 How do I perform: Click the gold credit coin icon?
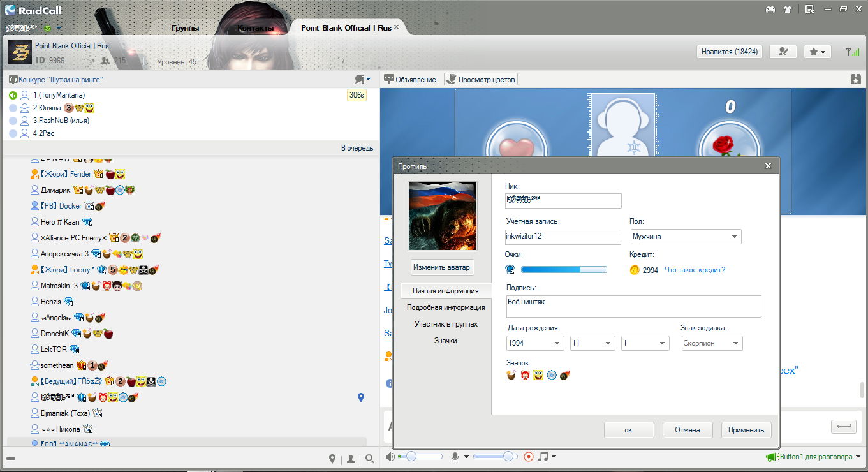(x=635, y=270)
